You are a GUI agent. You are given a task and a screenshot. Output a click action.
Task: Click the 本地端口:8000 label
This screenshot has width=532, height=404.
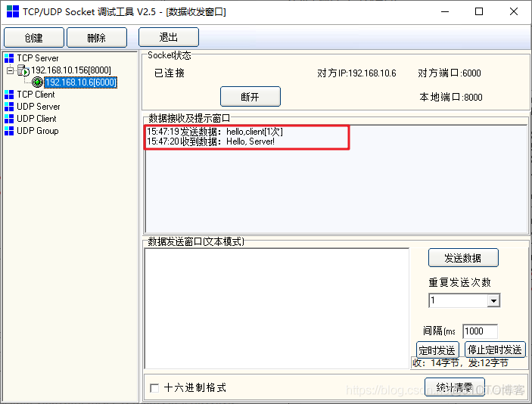tap(451, 98)
